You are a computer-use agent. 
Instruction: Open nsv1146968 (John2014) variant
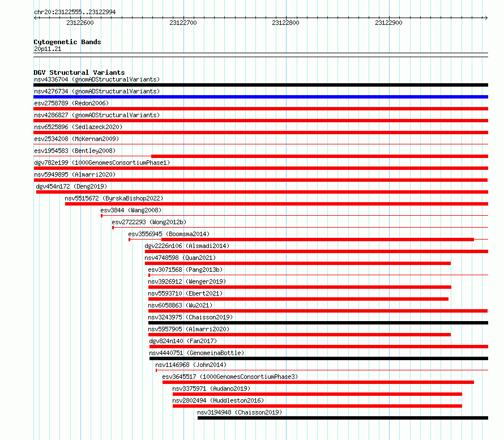pos(191,365)
